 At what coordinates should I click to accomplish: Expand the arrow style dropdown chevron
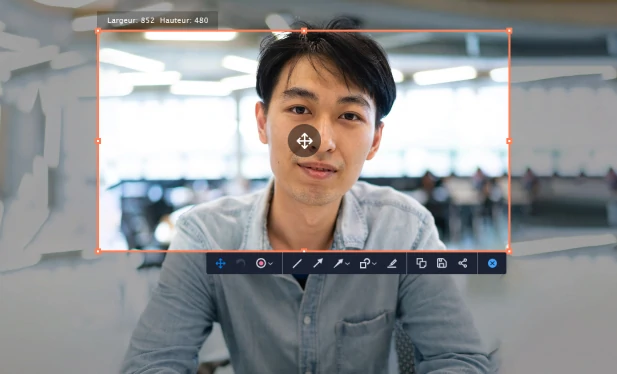click(x=347, y=263)
